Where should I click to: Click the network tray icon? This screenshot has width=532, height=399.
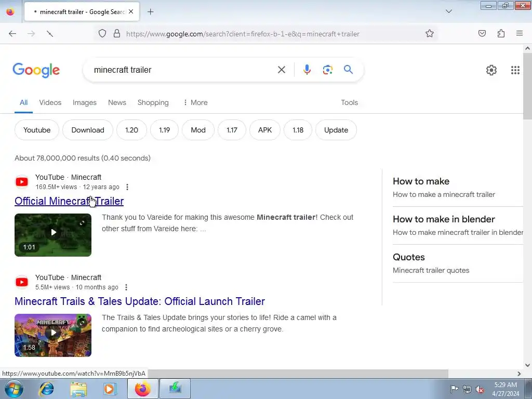(x=467, y=389)
